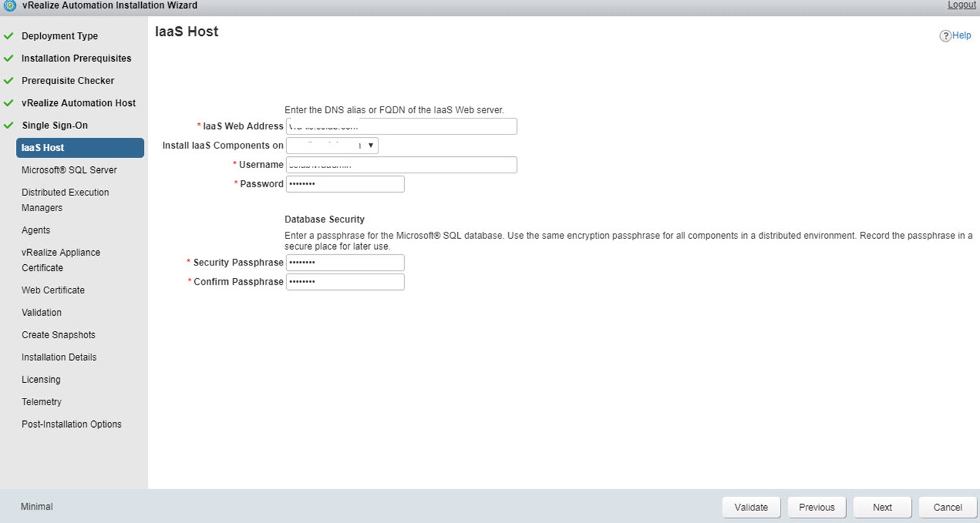This screenshot has height=523, width=980.
Task: Open the Post-Installation Options step
Action: point(72,424)
